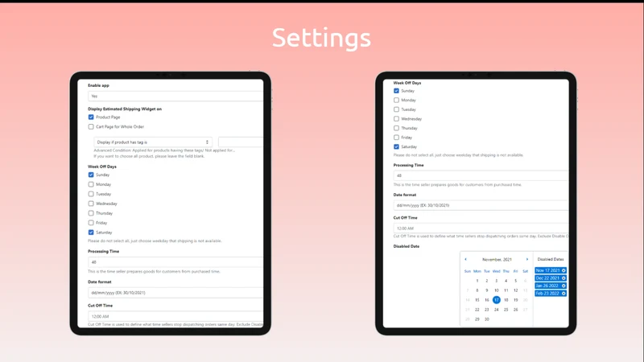Open 'Display if product has tag is' dropdown
This screenshot has width=644, height=362.
pos(153,142)
